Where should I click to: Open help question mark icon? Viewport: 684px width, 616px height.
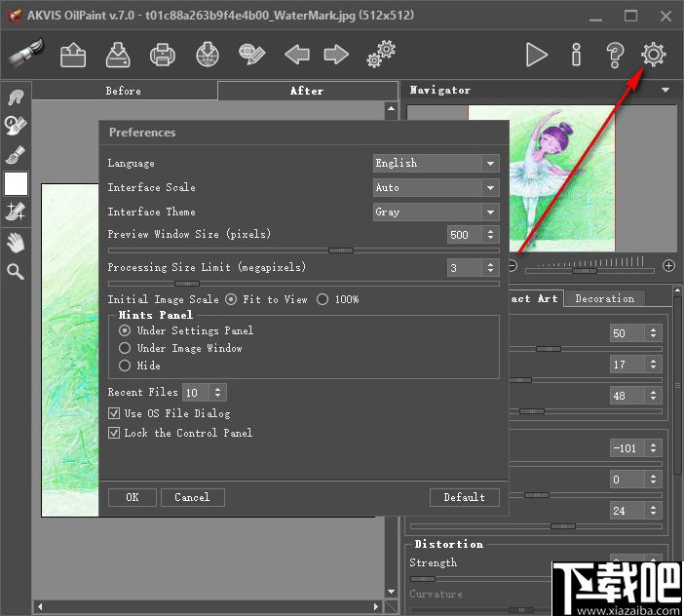[x=615, y=55]
